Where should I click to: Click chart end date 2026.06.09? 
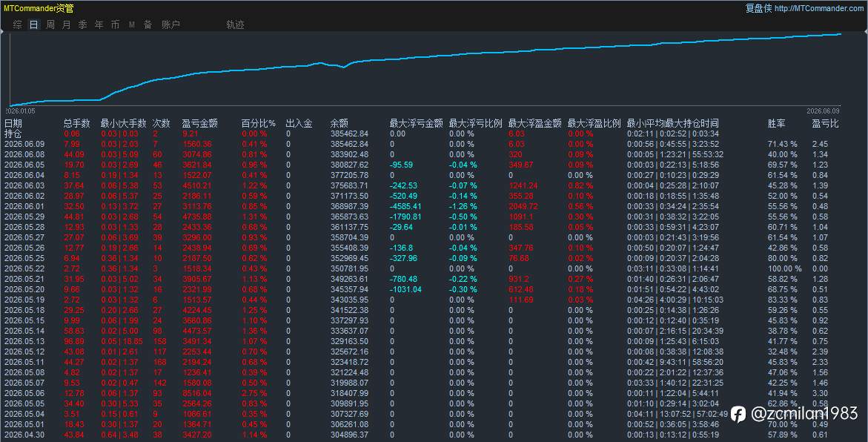click(824, 110)
